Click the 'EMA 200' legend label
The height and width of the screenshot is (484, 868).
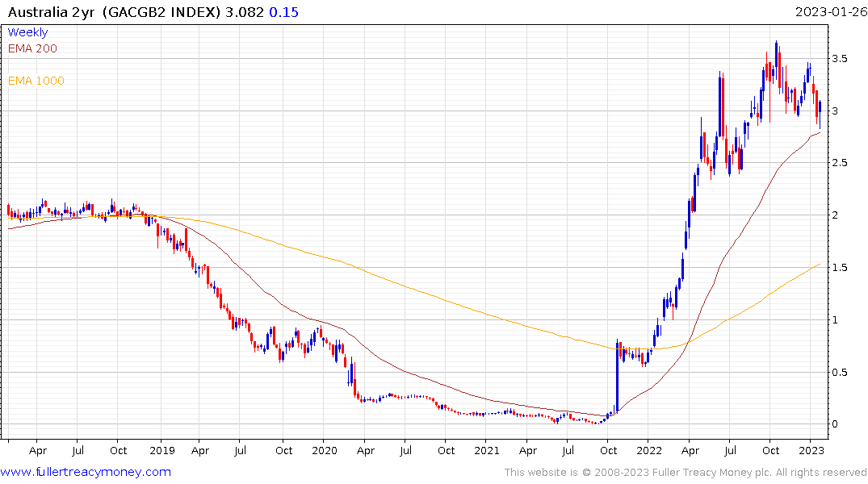pyautogui.click(x=32, y=48)
